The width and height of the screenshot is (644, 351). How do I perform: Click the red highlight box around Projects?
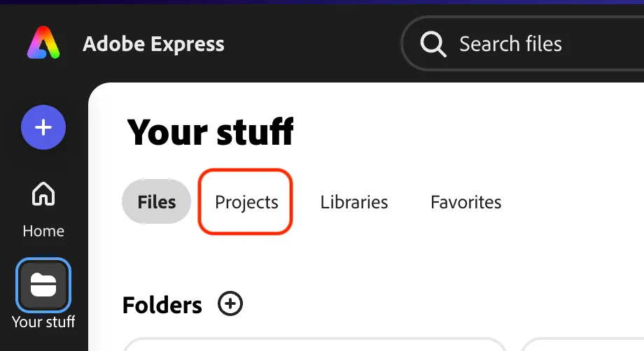point(245,202)
